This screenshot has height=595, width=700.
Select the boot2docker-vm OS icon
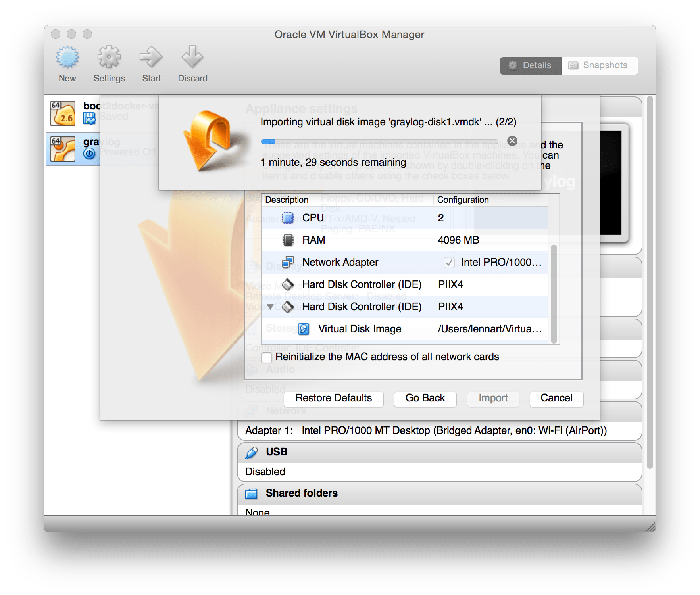[63, 113]
